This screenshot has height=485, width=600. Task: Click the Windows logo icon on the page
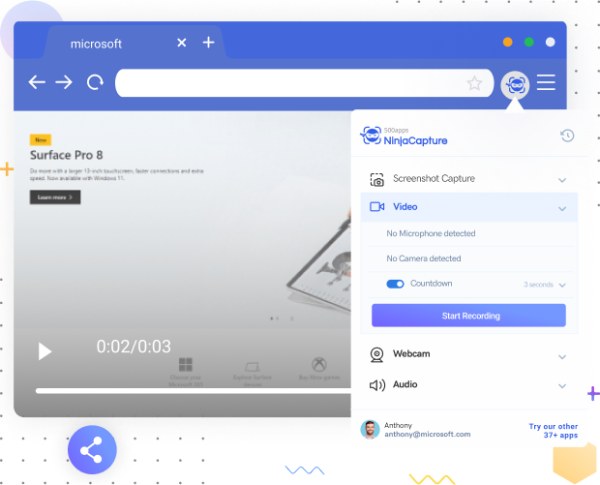186,364
